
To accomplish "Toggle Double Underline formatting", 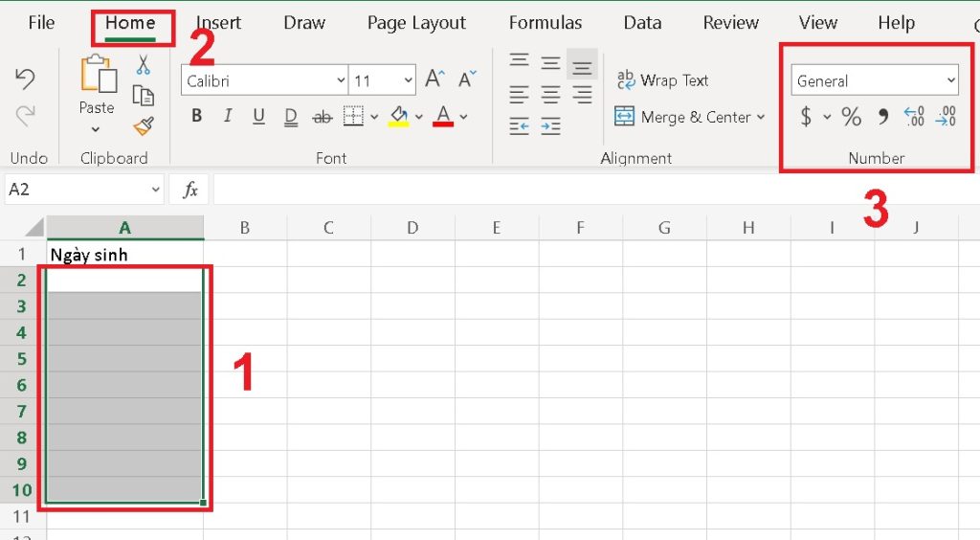I will click(x=291, y=117).
